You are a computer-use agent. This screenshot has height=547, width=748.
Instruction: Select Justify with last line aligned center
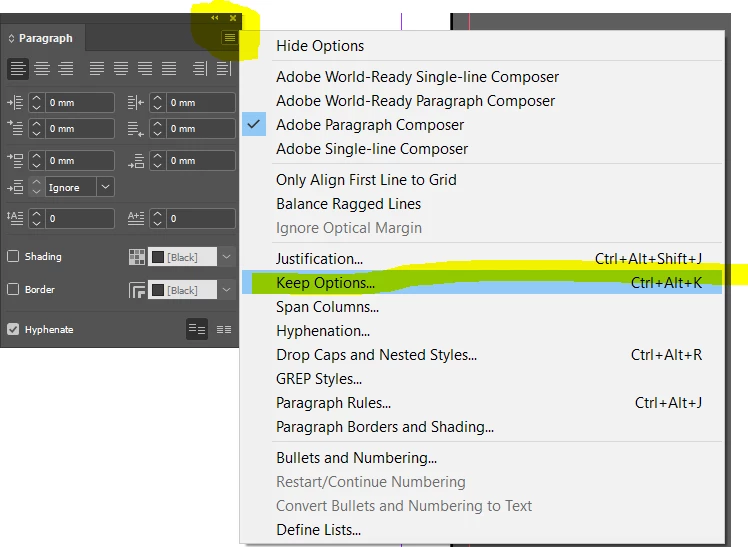tap(121, 69)
